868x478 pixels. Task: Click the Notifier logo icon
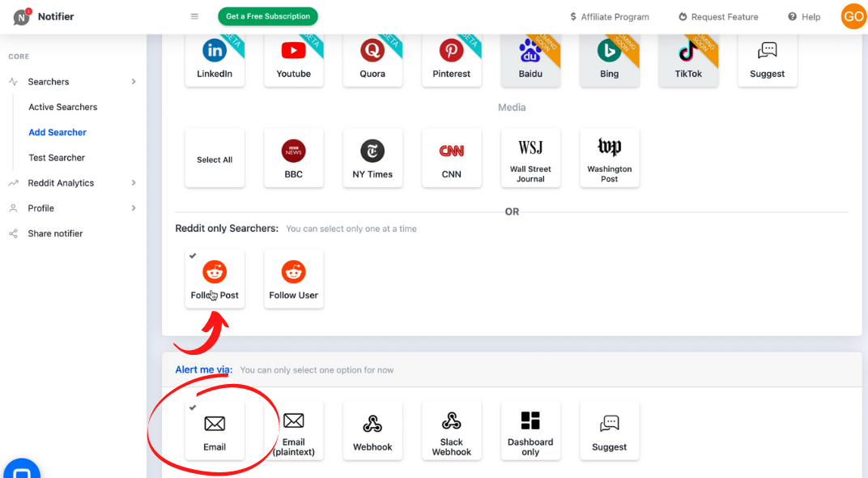22,17
